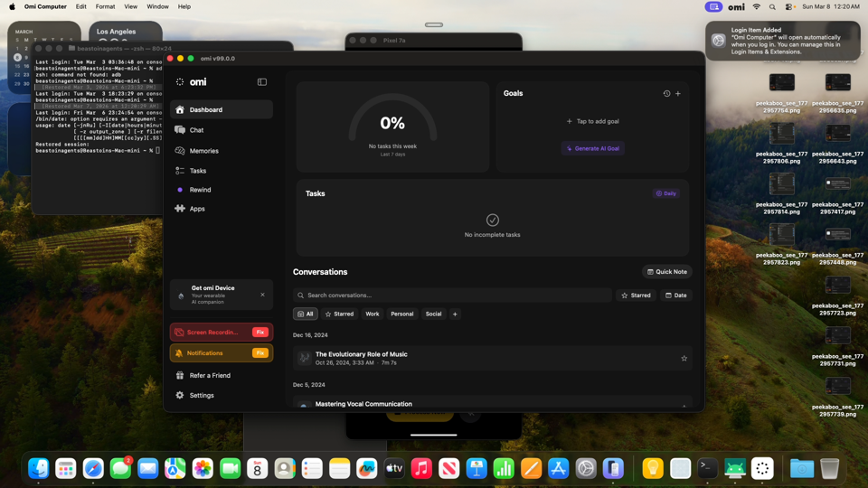The height and width of the screenshot is (488, 868).
Task: Add a goal with the plus icon
Action: pos(678,93)
